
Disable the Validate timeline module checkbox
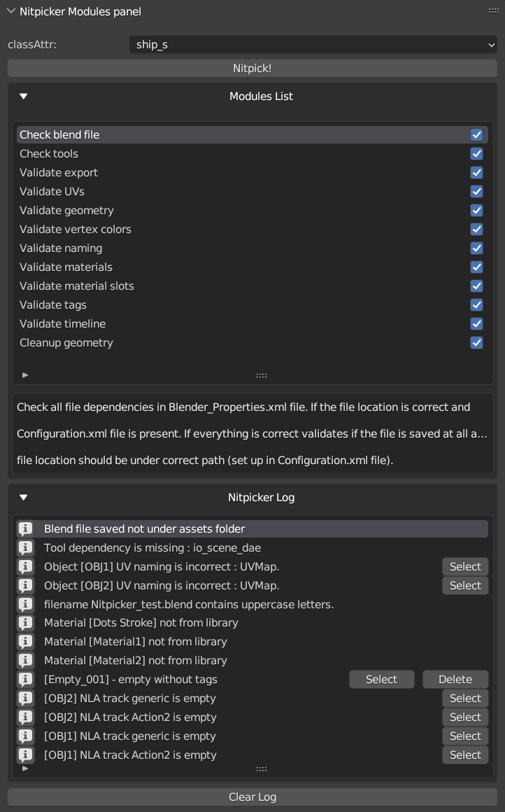476,323
